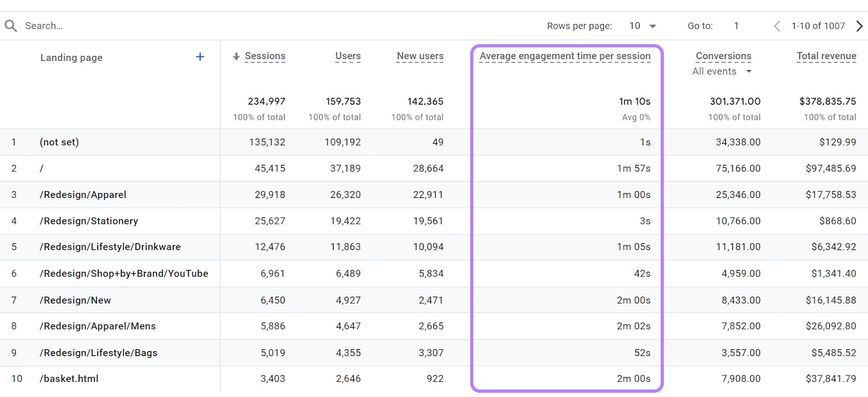868x397 pixels.
Task: Click the $37,841.79 revenue cell
Action: point(831,379)
